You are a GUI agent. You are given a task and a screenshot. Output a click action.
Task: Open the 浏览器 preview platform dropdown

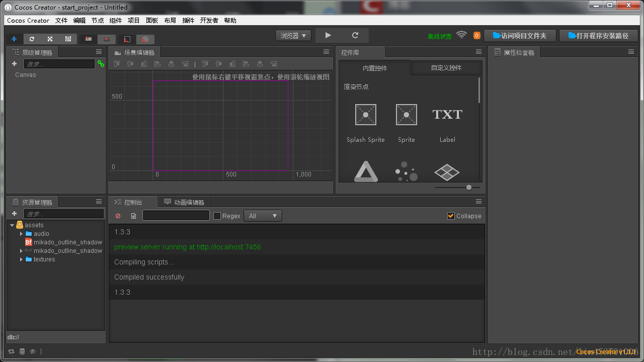tap(293, 36)
